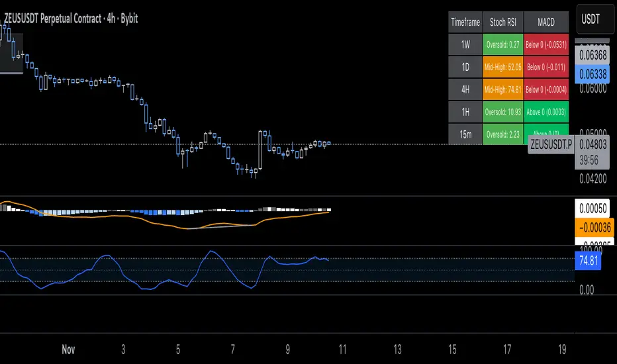
Task: Click the orange Mid-High: 52.05 cell
Action: [x=503, y=67]
